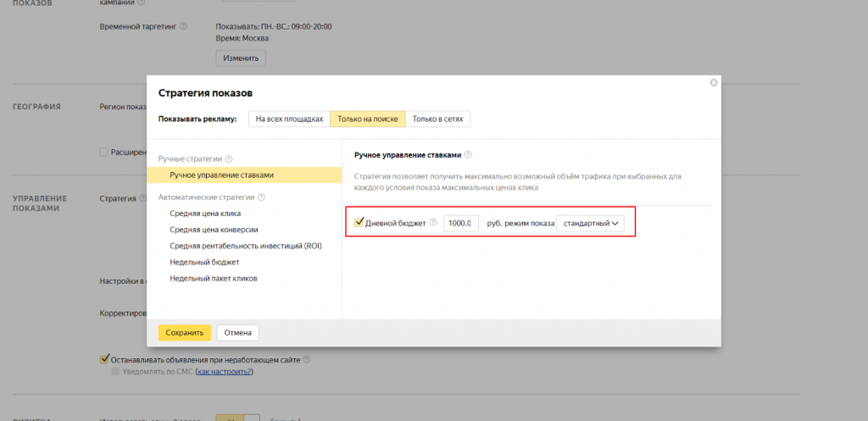
Task: Click help icon beside Автоматические стратегии
Action: (261, 197)
